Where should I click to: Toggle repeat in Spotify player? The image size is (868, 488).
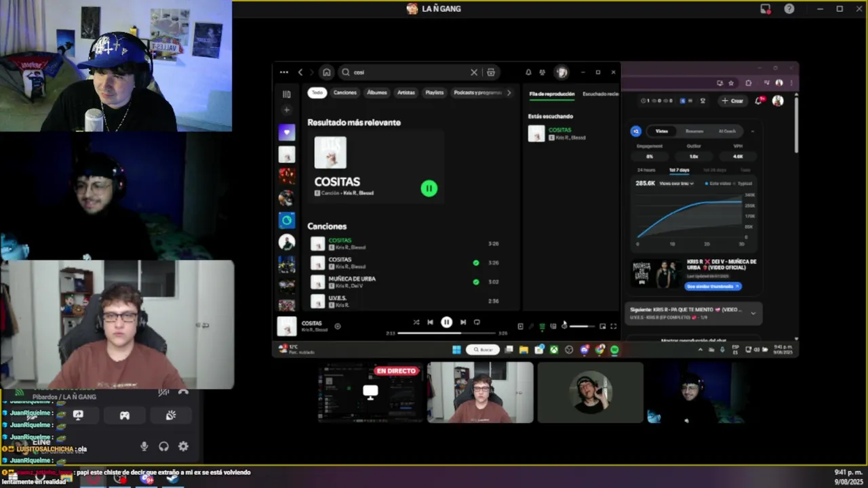pos(477,323)
